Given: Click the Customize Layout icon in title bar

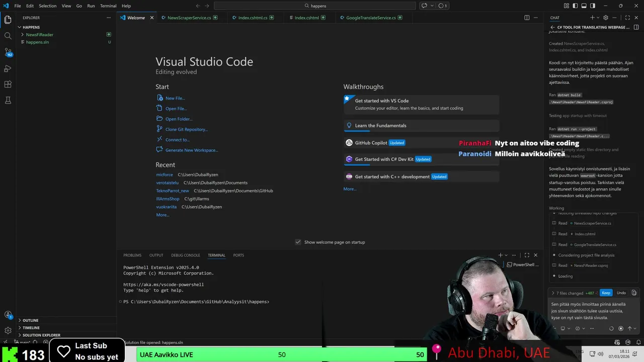Looking at the screenshot, I should (x=567, y=6).
